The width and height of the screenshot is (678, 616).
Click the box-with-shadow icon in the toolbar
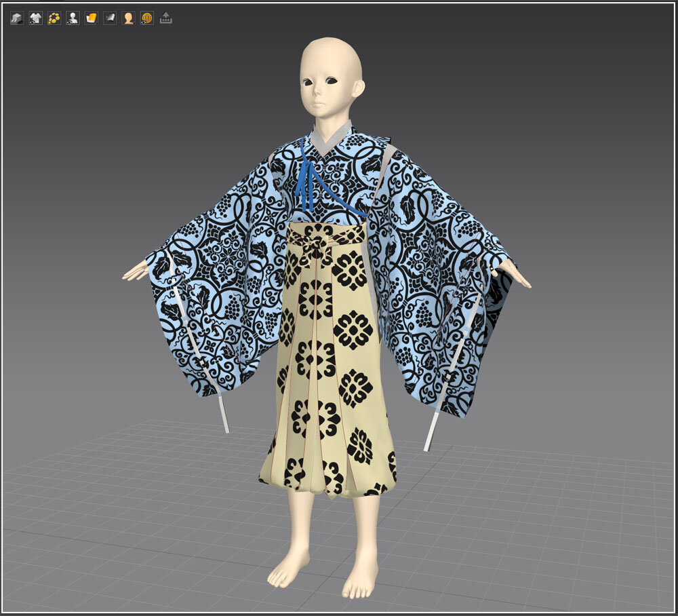click(17, 18)
